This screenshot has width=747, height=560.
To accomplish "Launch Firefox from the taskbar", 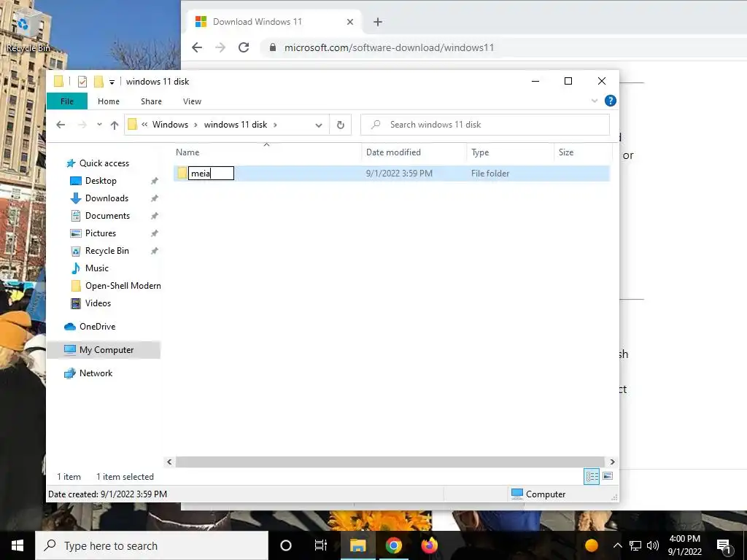I will click(x=429, y=545).
